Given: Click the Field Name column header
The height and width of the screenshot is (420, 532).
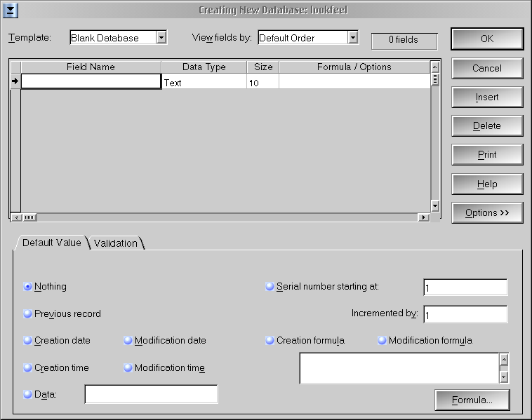Looking at the screenshot, I should coord(91,67).
